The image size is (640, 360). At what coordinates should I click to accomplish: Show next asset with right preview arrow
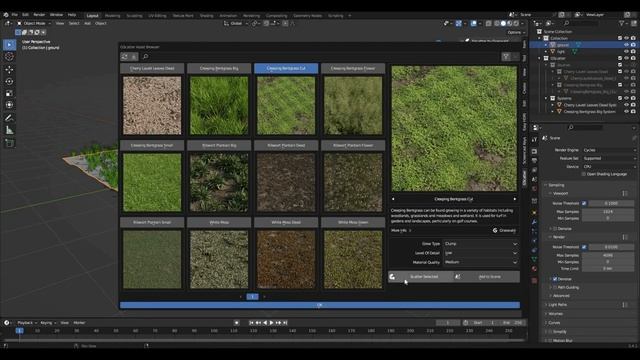point(515,199)
